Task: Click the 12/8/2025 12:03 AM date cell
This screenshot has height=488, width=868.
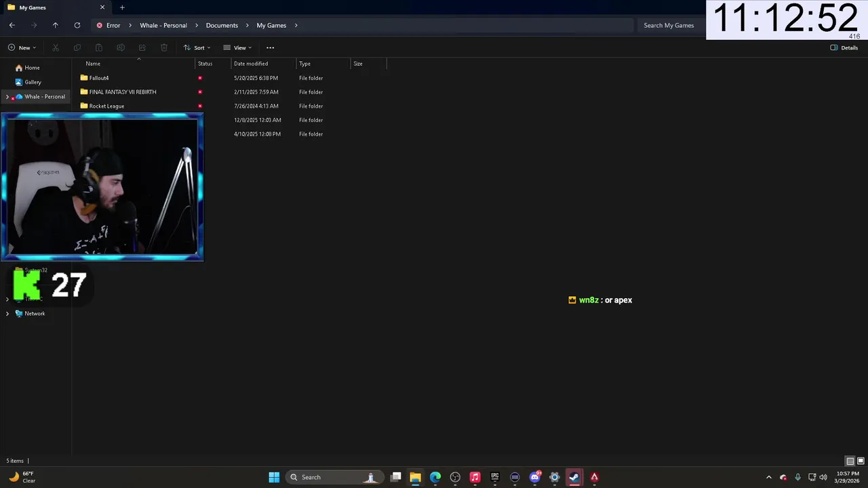Action: [258, 120]
